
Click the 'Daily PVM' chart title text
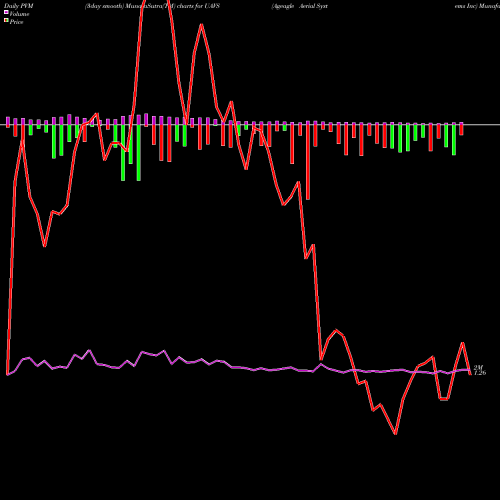19,6
